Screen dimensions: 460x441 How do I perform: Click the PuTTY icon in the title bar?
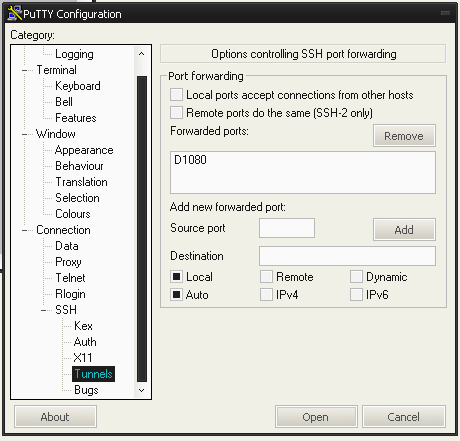[x=14, y=13]
